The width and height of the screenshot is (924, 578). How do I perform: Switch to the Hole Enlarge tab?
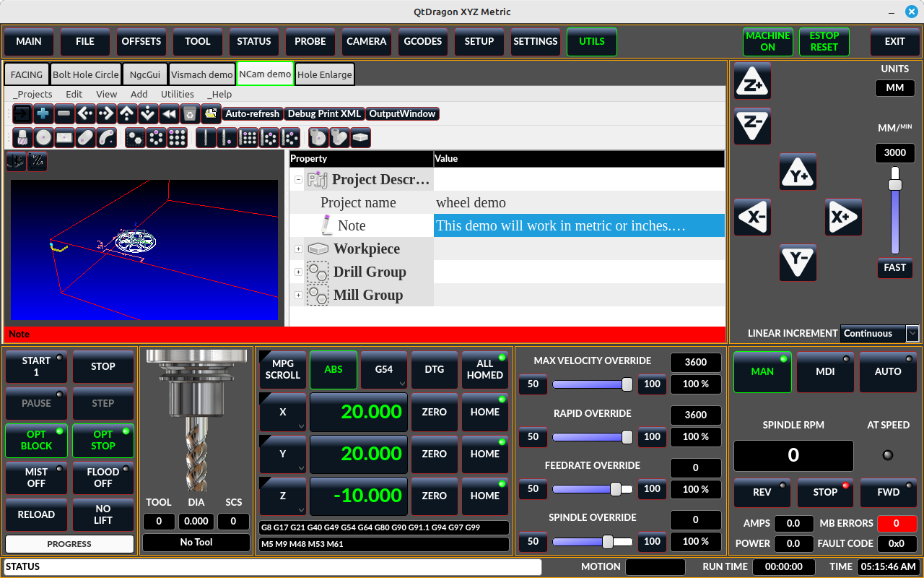(325, 74)
